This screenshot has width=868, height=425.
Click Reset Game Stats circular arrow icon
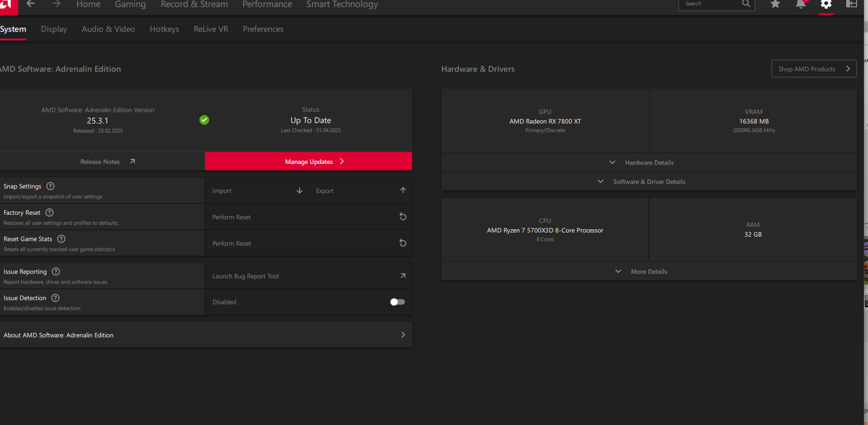(x=403, y=243)
